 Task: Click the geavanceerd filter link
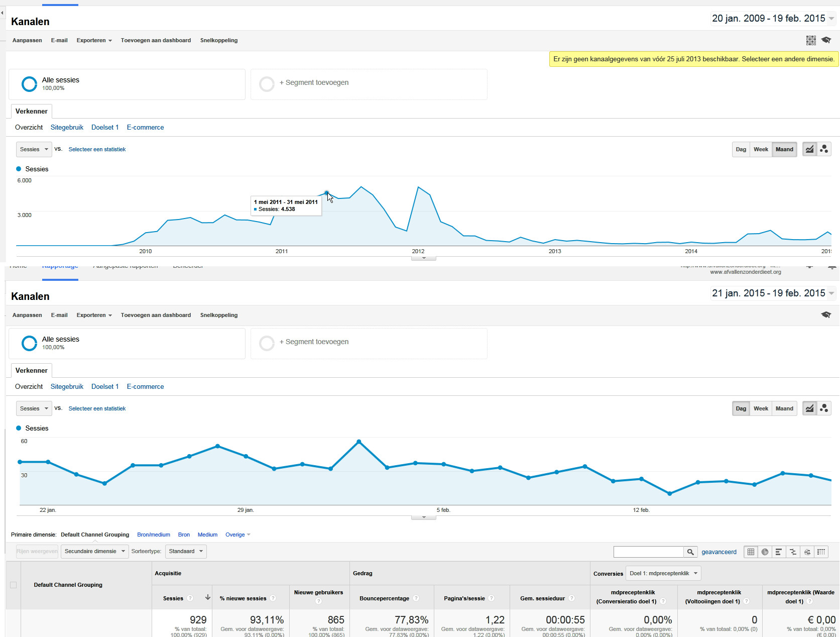[x=719, y=552]
